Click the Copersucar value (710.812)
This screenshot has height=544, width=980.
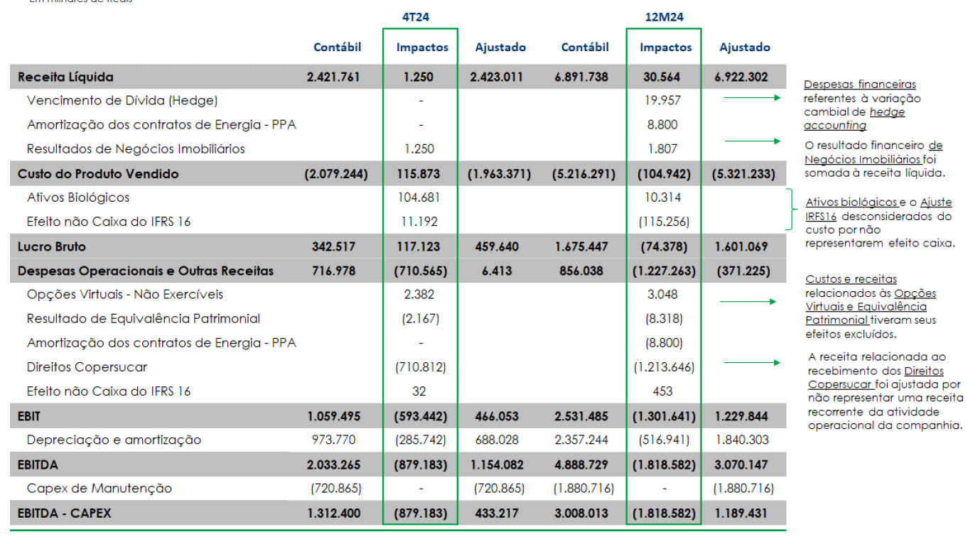pyautogui.click(x=421, y=367)
